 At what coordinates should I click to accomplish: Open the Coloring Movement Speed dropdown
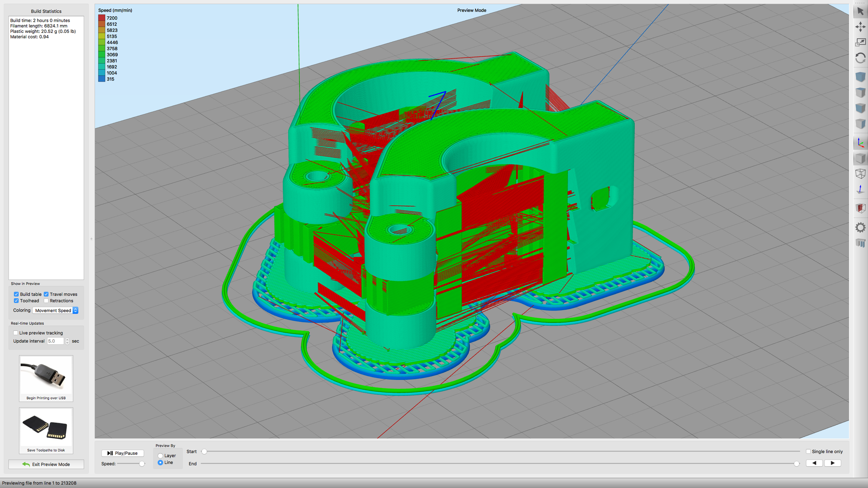[55, 311]
